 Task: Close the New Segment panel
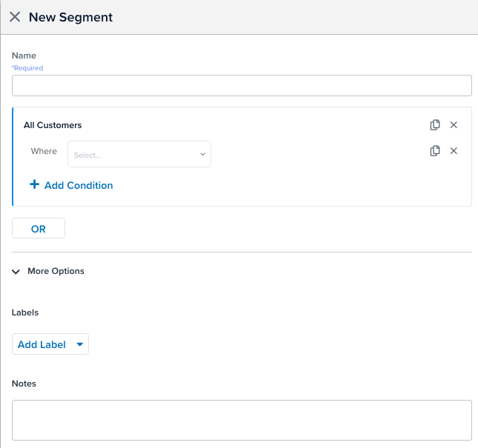[x=15, y=17]
